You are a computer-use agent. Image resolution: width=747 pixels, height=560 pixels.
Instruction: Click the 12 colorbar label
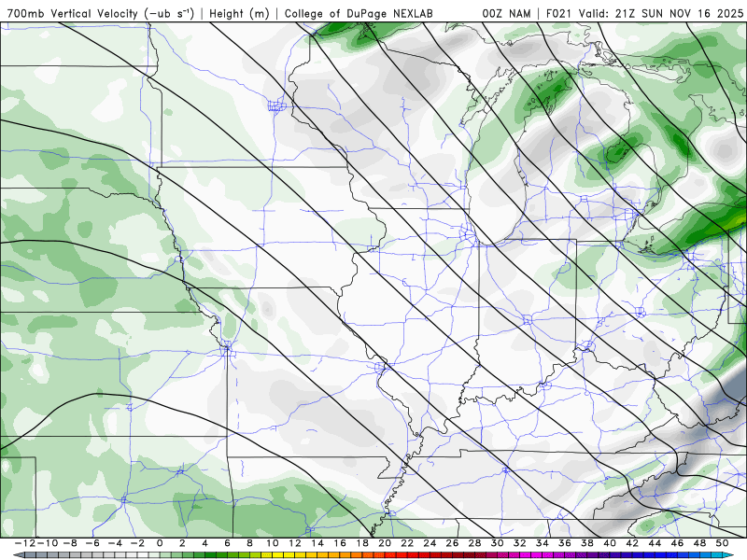(x=295, y=543)
